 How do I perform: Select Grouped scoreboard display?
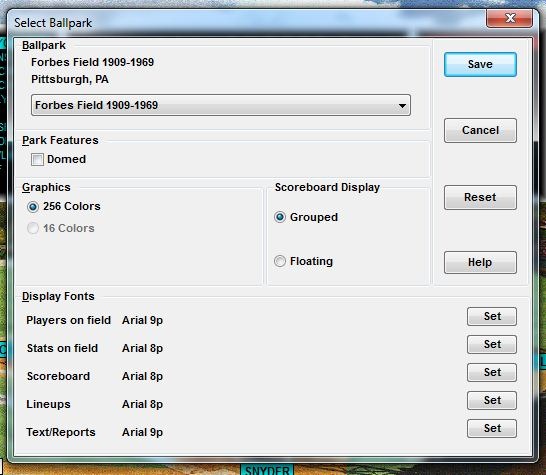point(280,217)
